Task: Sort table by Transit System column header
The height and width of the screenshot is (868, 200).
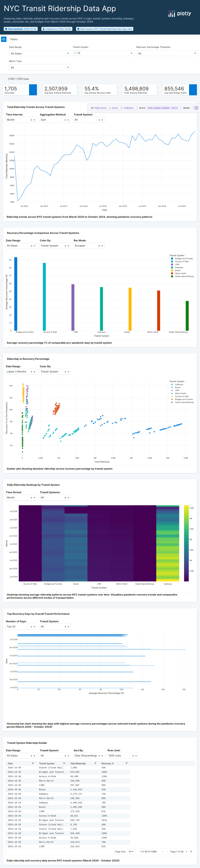Action: 47,764
